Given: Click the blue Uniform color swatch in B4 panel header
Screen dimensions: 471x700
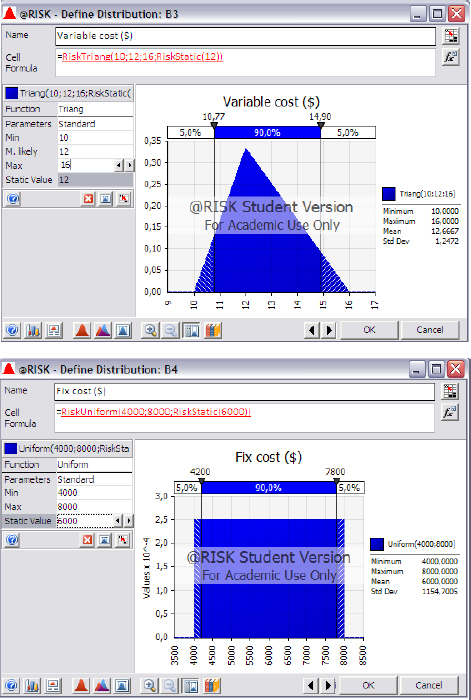Looking at the screenshot, I should tap(11, 449).
